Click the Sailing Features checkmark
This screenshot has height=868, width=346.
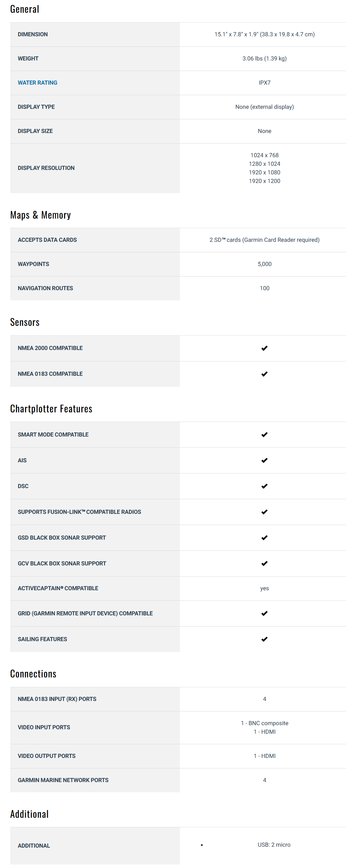[x=265, y=639]
